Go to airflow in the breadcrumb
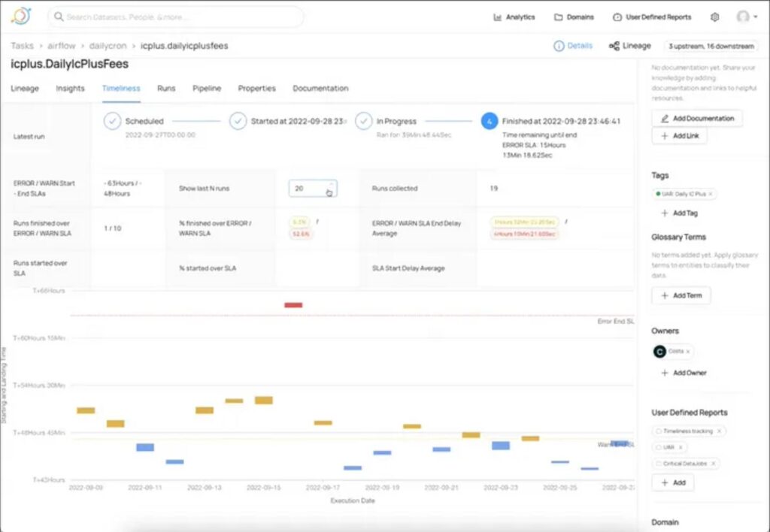The width and height of the screenshot is (770, 532). click(62, 46)
